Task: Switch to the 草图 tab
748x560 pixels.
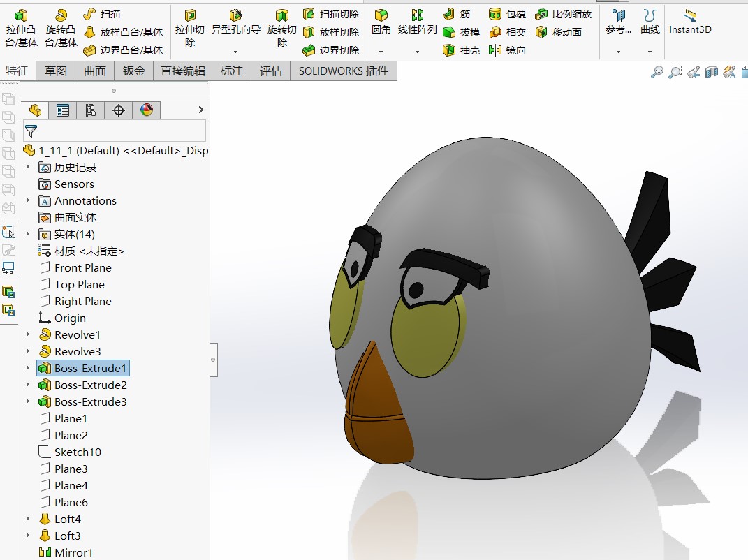Action: pos(56,71)
